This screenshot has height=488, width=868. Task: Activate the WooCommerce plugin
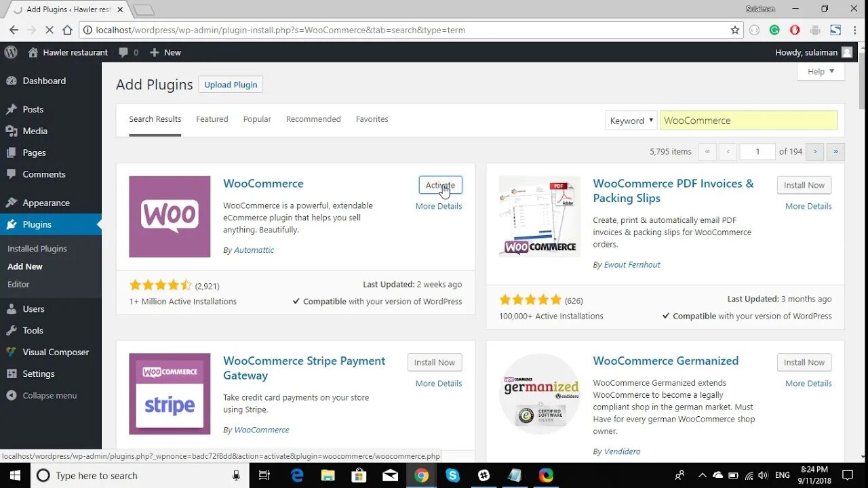click(x=441, y=185)
